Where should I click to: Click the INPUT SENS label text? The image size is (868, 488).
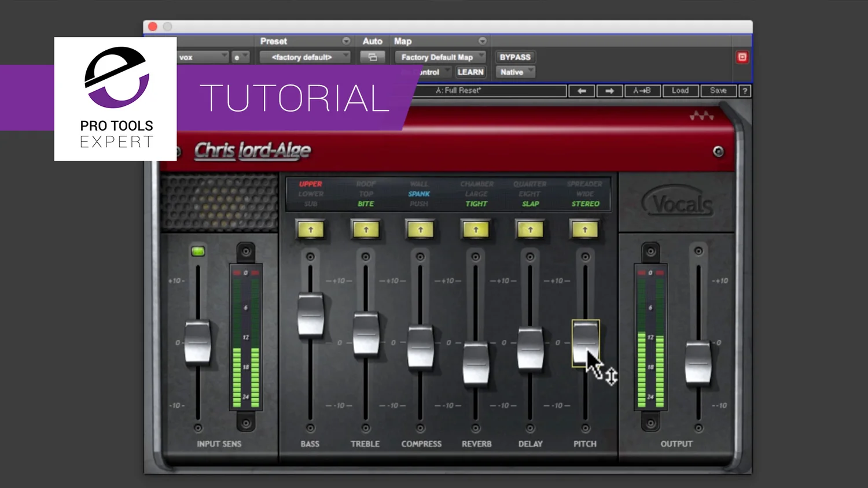[x=219, y=444]
